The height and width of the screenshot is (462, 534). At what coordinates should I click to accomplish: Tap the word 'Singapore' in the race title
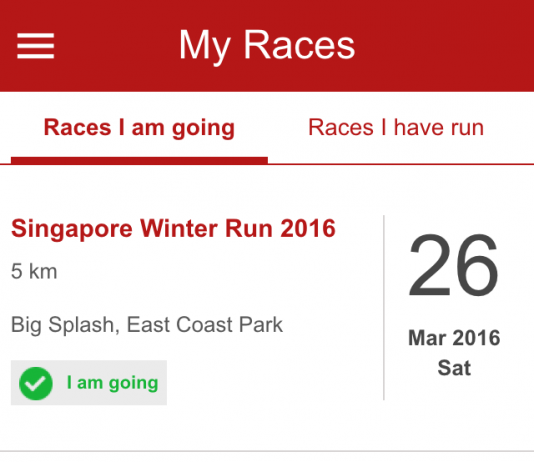click(x=72, y=229)
